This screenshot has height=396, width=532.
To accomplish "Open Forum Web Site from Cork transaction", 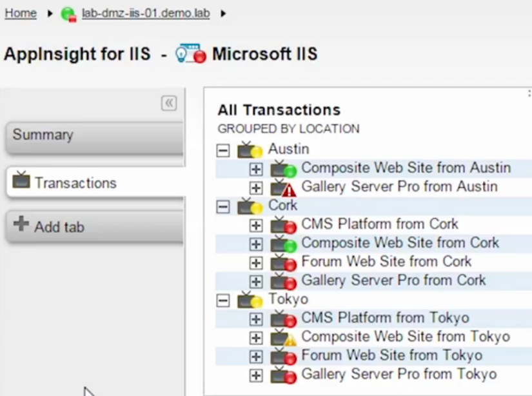I will [x=386, y=261].
